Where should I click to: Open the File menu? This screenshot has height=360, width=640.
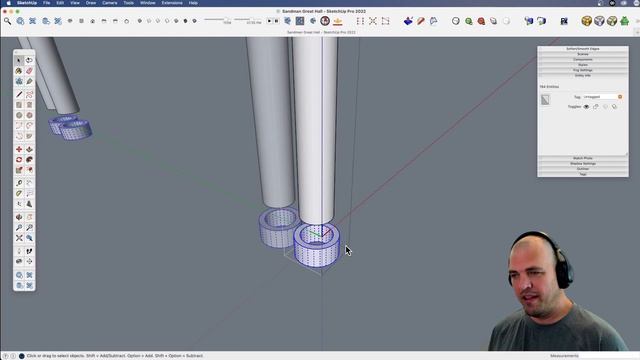click(x=47, y=3)
